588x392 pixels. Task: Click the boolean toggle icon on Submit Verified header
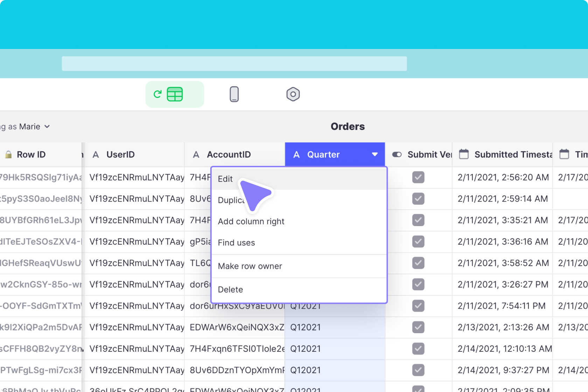(397, 154)
